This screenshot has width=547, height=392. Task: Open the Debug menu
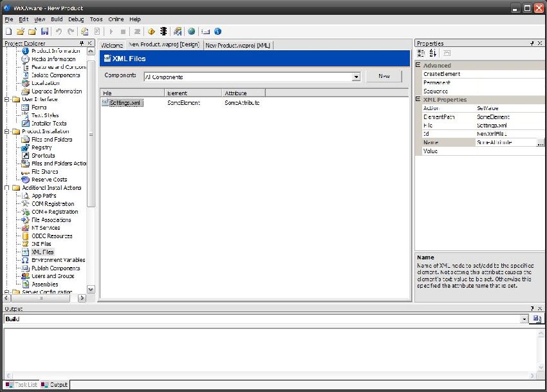tap(76, 19)
